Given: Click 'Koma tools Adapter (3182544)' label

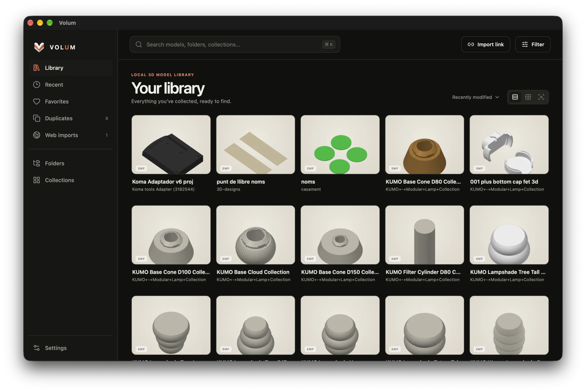Looking at the screenshot, I should [x=163, y=189].
